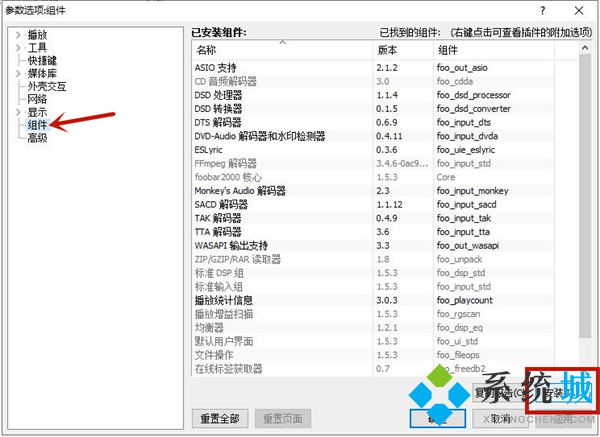Click the foo_dsp_eq module cell
Viewport: 600px width, 437px height.
[x=460, y=328]
